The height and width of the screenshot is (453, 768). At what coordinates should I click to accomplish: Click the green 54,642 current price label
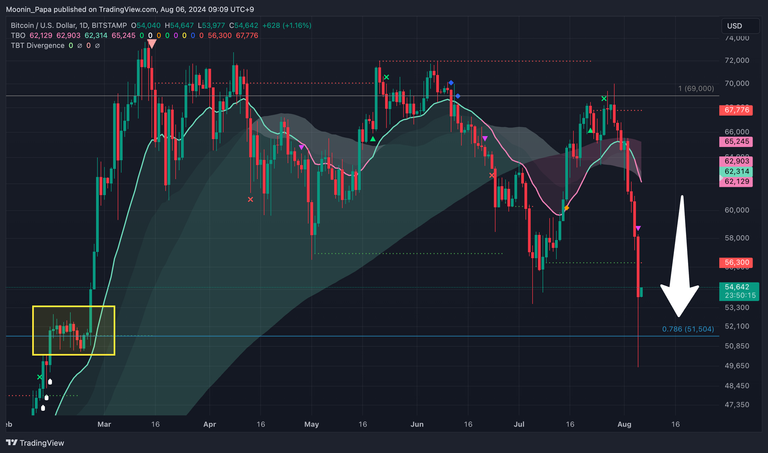click(x=736, y=287)
